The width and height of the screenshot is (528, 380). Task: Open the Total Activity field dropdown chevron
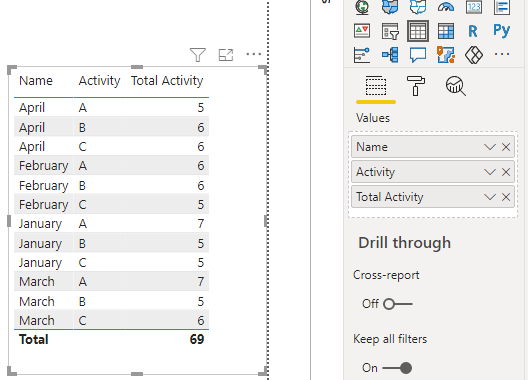(x=490, y=197)
